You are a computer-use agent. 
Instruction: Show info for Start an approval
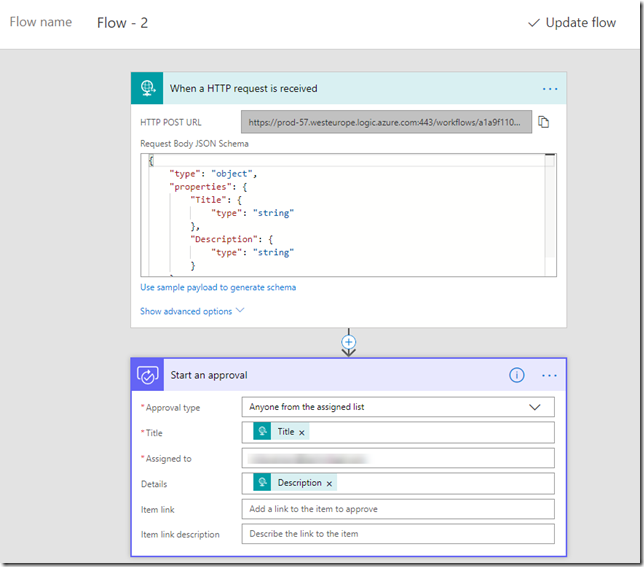pyautogui.click(x=516, y=375)
